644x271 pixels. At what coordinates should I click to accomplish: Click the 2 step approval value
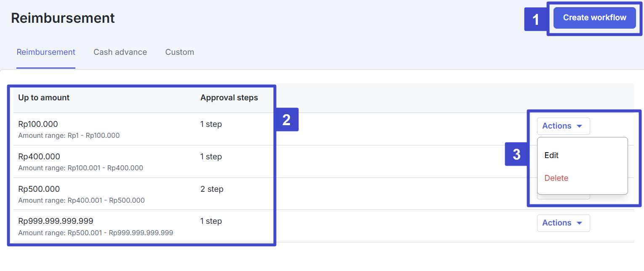click(212, 189)
